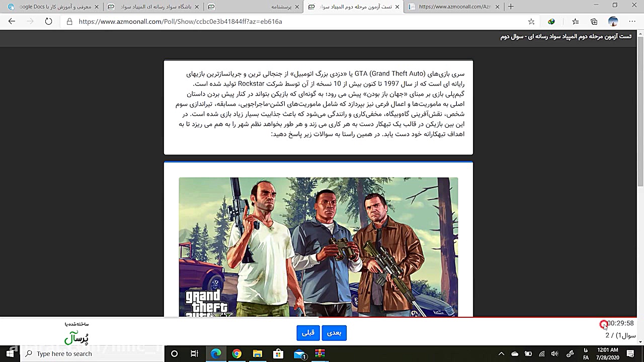This screenshot has height=362, width=644.
Task: Click the قبلی button to go back
Action: tap(308, 332)
